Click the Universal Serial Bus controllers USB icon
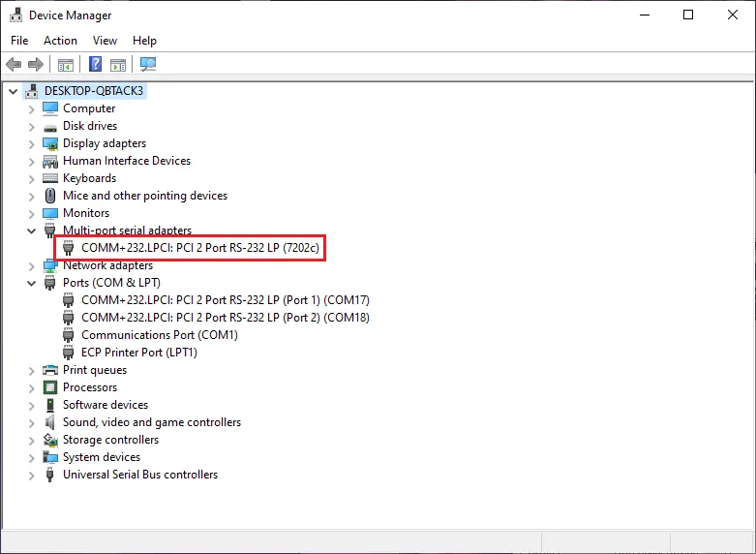 [50, 475]
